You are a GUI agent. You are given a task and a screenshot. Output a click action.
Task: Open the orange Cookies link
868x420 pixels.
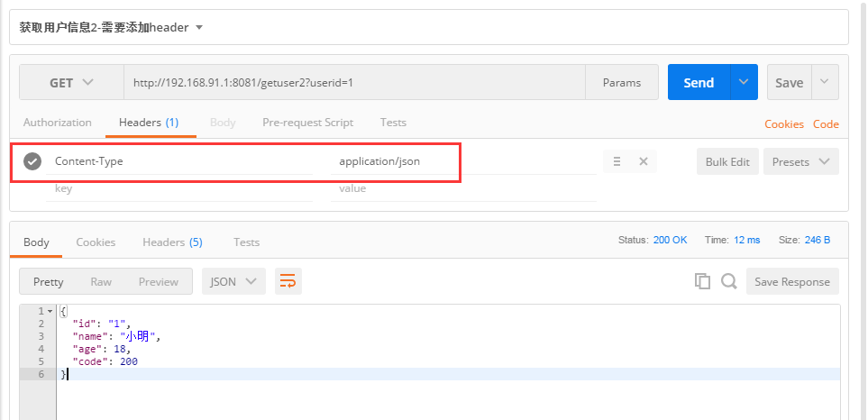pos(784,124)
